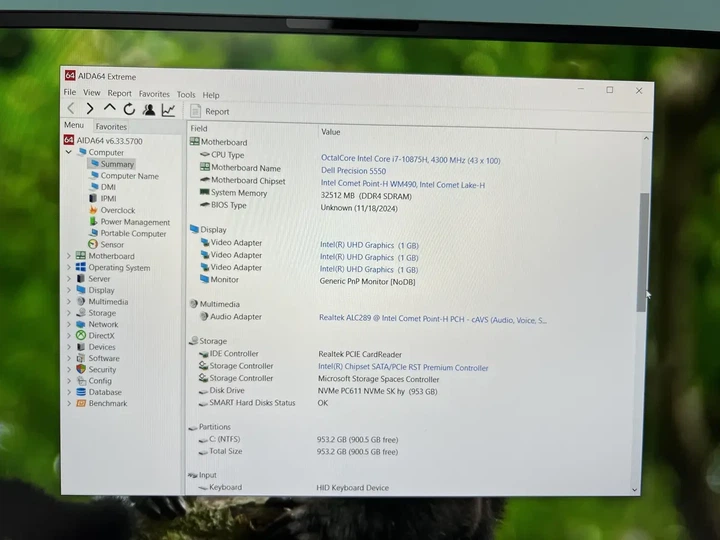Select Overclock flame icon item
Image resolution: width=720 pixels, height=540 pixels.
(93, 210)
